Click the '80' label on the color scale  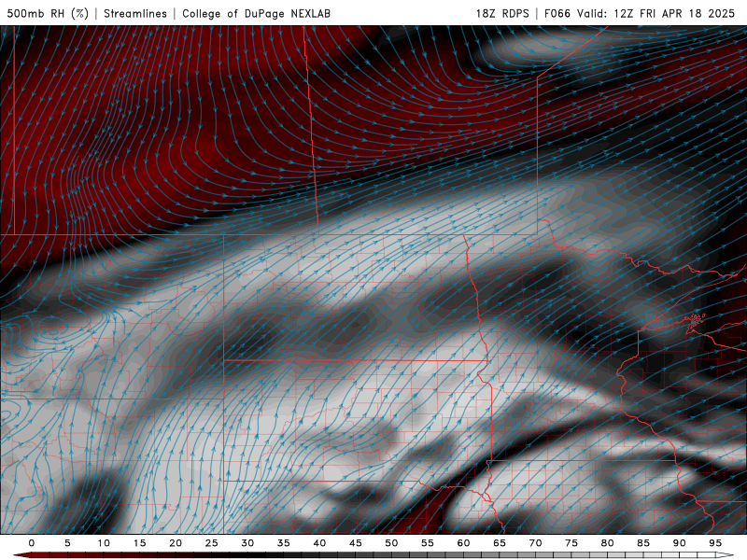coord(607,543)
